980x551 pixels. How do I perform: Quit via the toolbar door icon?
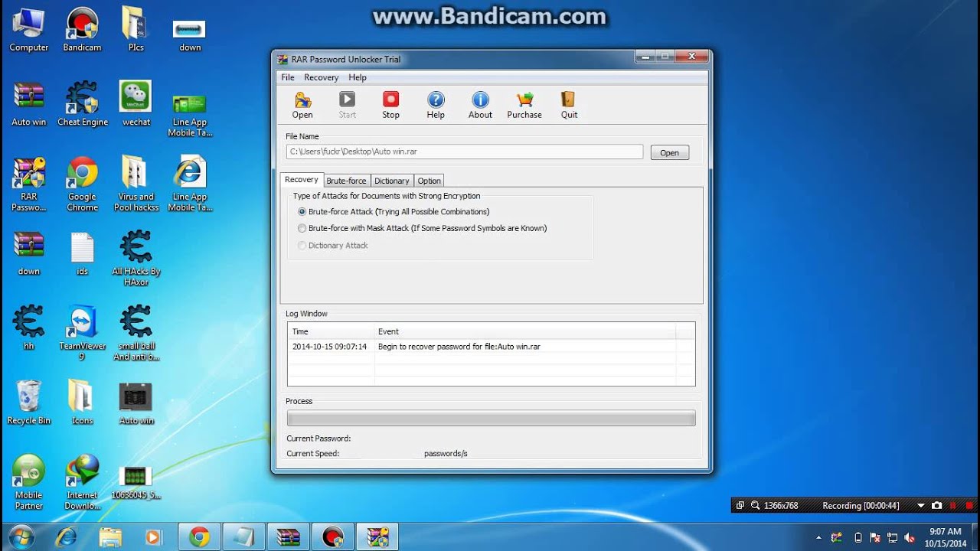(x=569, y=105)
